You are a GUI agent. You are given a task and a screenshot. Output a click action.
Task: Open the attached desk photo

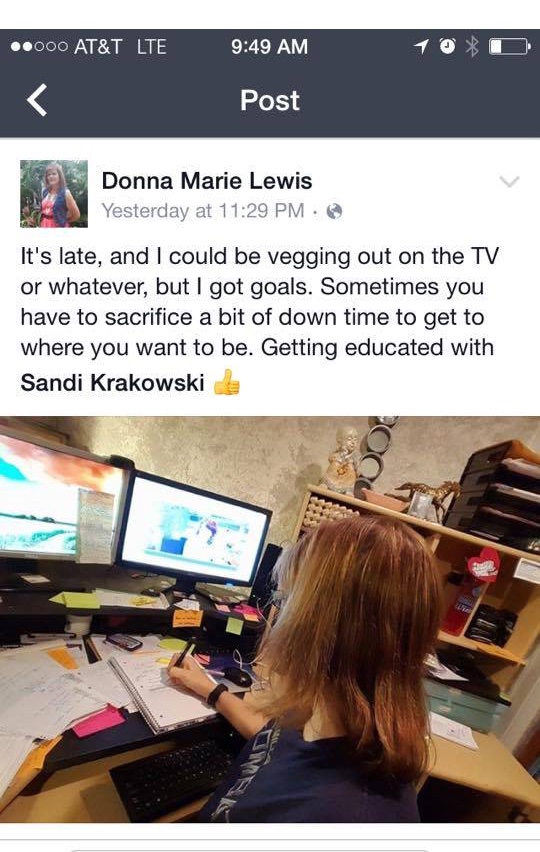[270, 619]
